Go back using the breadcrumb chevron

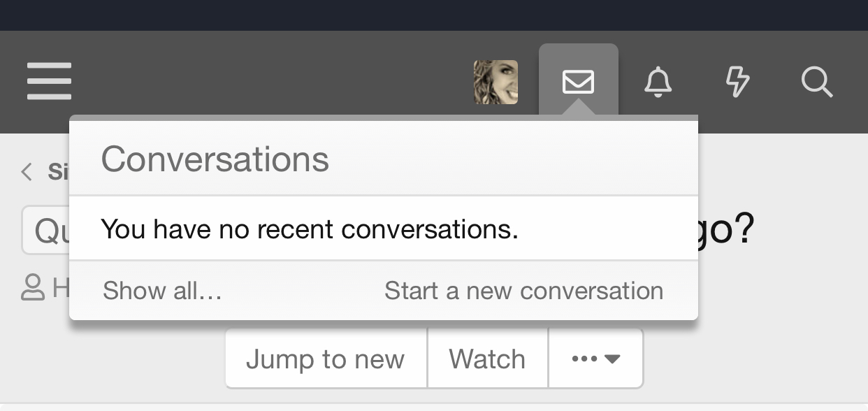click(x=27, y=171)
